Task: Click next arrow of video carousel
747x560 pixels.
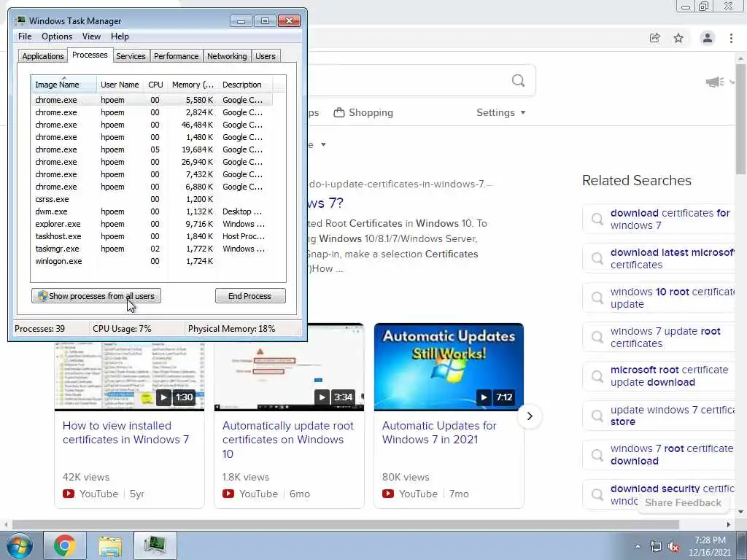Action: pyautogui.click(x=530, y=416)
